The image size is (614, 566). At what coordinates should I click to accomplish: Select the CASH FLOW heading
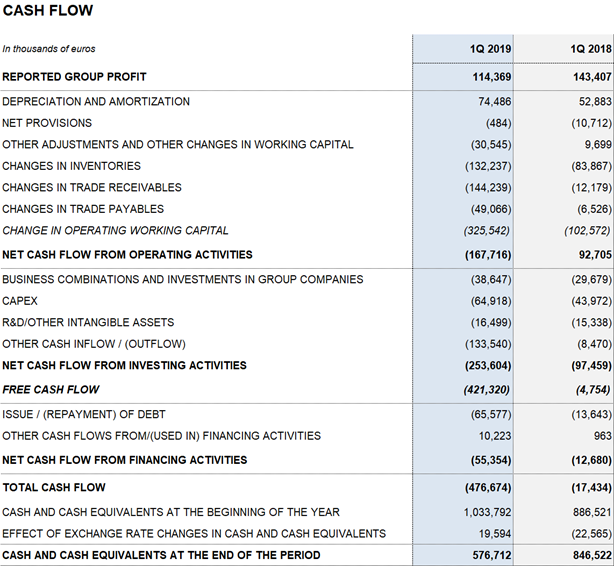click(48, 11)
